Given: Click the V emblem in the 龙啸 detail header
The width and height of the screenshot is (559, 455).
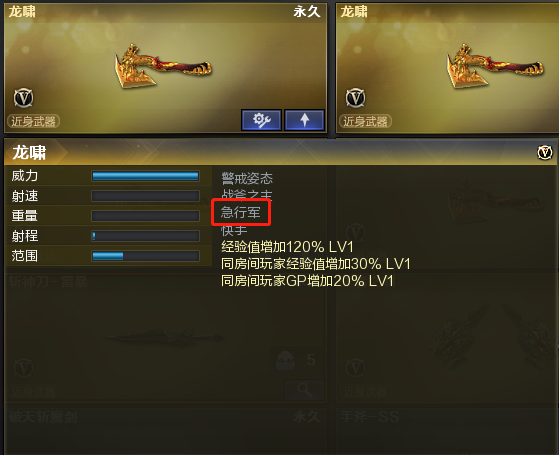Looking at the screenshot, I should 545,153.
